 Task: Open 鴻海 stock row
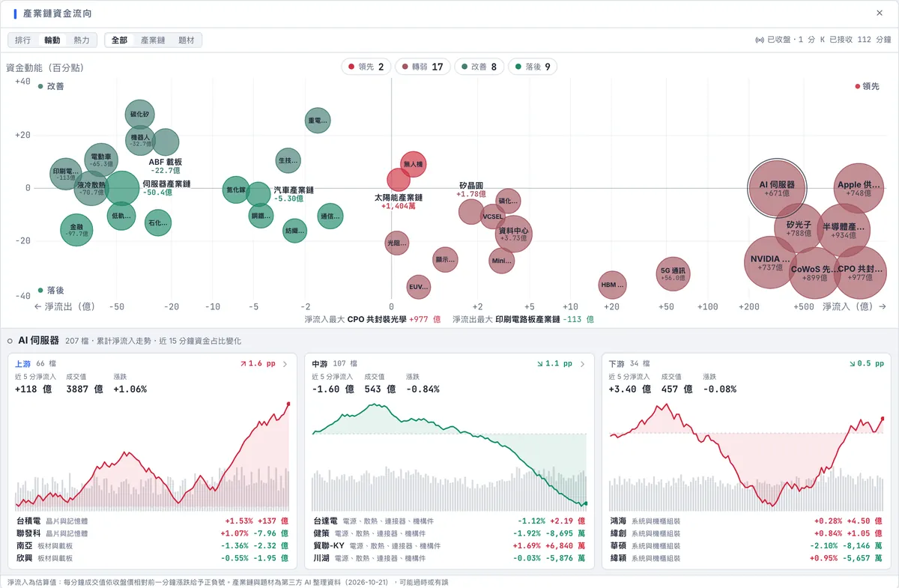tap(747, 521)
